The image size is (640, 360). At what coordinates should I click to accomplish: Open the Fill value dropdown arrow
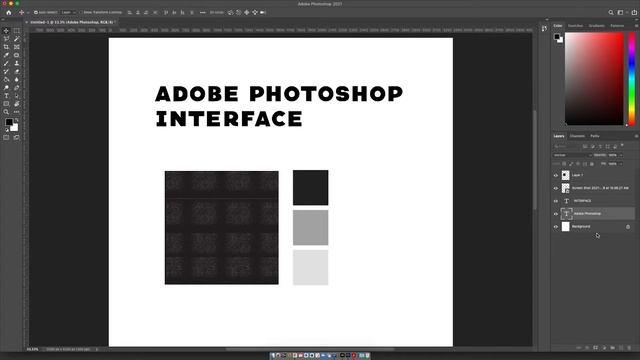point(621,164)
